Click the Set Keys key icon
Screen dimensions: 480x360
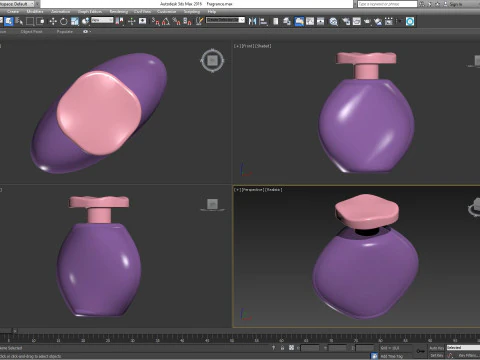[421, 351]
